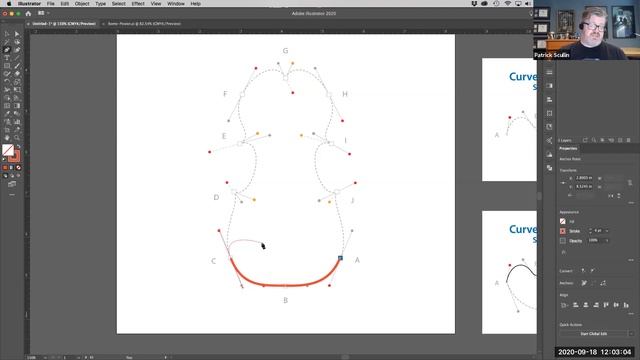The width and height of the screenshot is (640, 360).
Task: Choose the Eraser tool
Action: pyautogui.click(x=17, y=74)
